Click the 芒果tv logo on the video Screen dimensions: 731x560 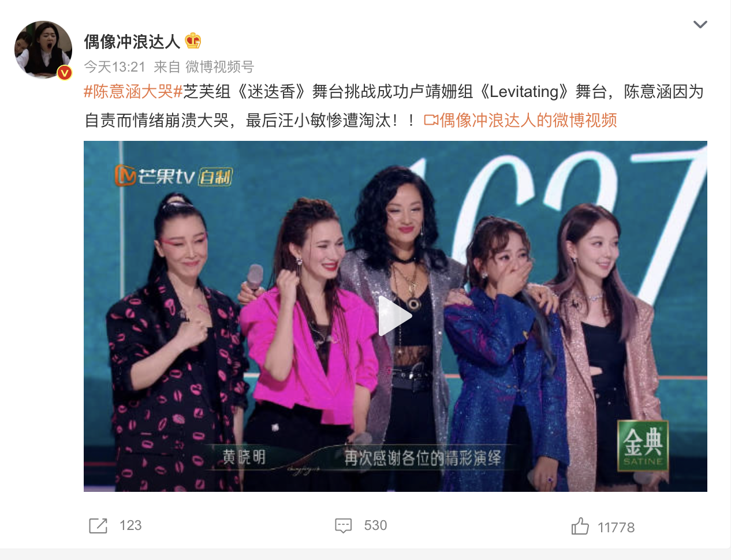[x=173, y=176]
